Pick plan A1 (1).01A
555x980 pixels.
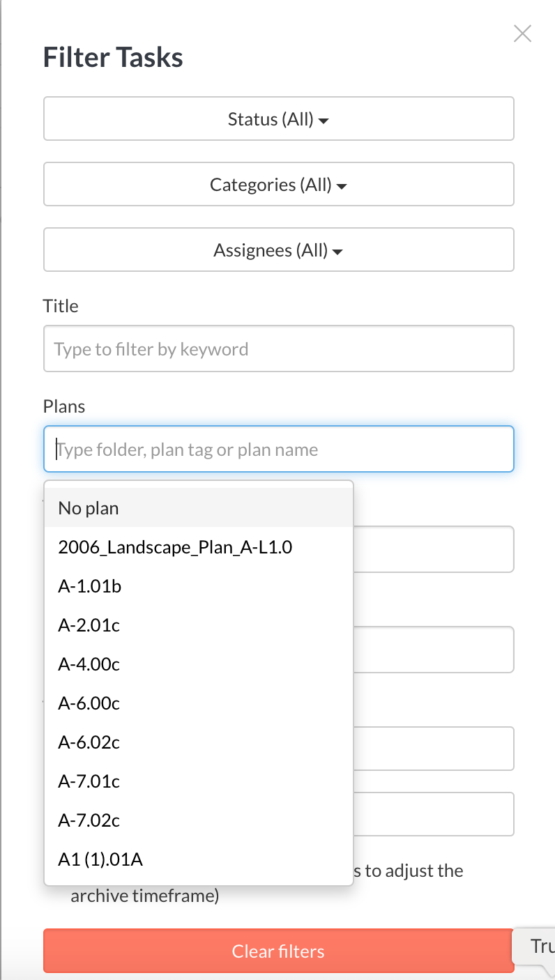(x=199, y=859)
